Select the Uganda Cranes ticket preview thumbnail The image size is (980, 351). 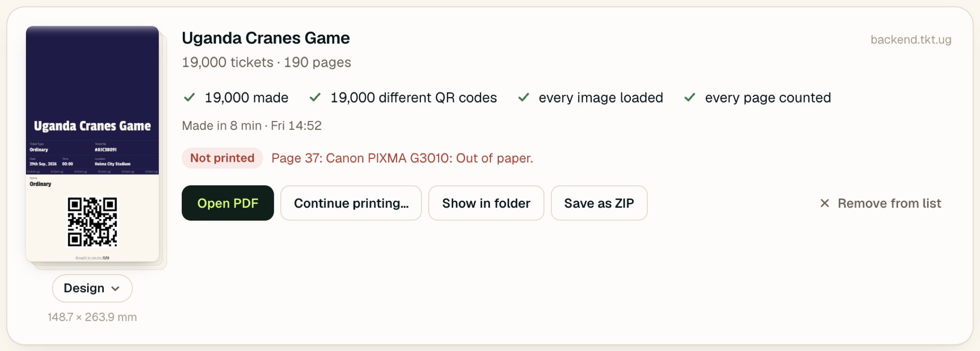[x=92, y=144]
